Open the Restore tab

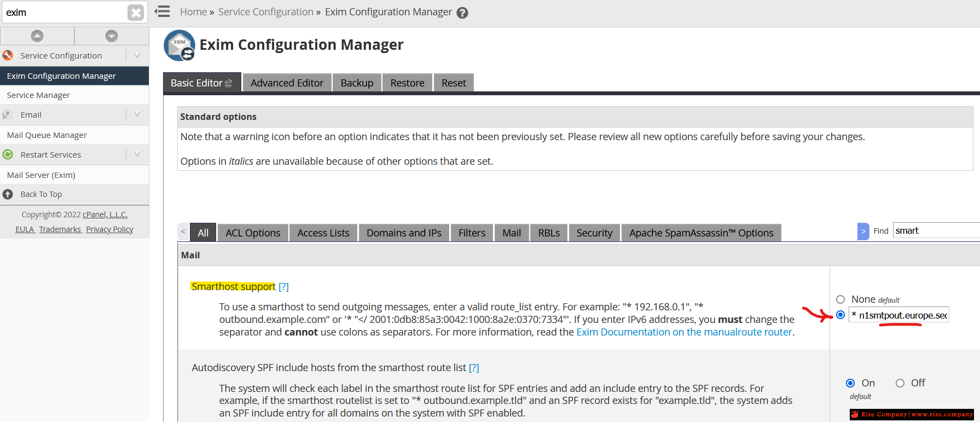407,83
